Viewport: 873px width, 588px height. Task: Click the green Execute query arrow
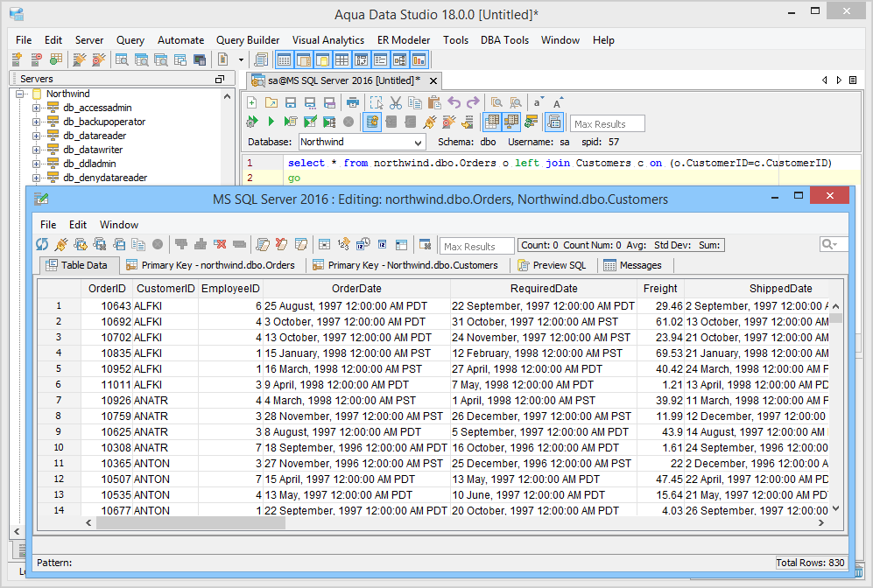(271, 122)
